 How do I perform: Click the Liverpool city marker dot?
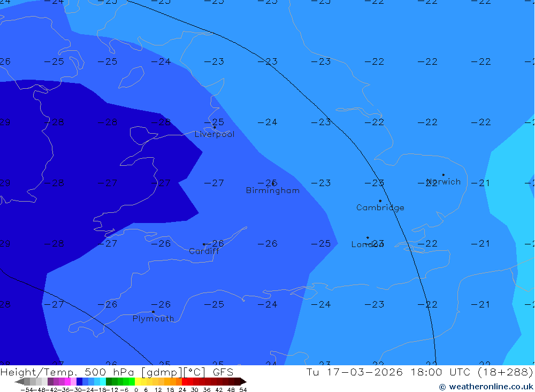(215, 127)
